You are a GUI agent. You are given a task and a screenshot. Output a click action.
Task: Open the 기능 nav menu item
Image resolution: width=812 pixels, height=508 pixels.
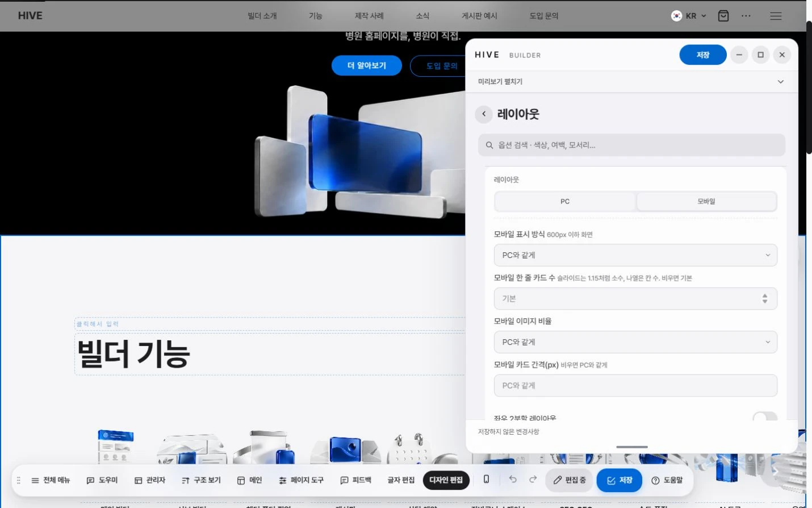pos(316,16)
